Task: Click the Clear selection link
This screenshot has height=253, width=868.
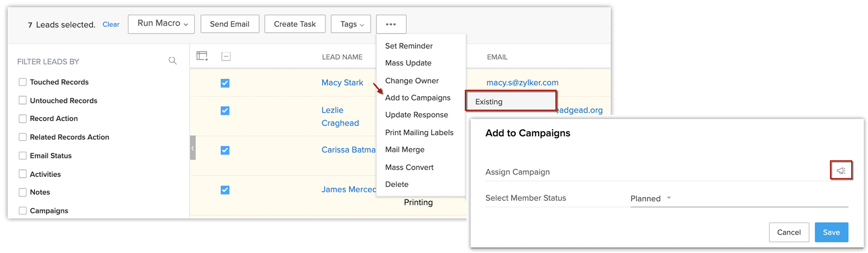Action: (111, 24)
